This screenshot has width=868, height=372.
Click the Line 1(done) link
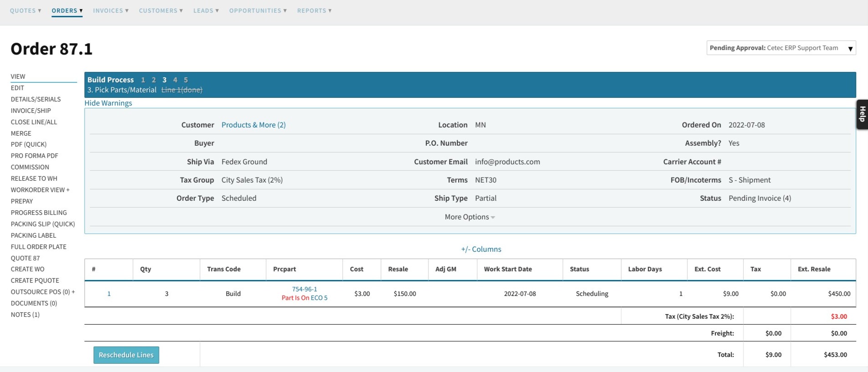(x=182, y=90)
